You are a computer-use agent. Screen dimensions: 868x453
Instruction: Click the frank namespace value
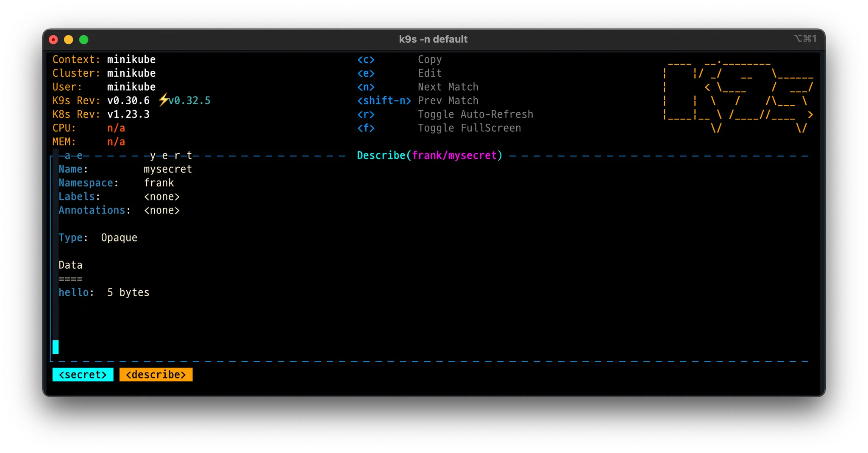(x=159, y=183)
